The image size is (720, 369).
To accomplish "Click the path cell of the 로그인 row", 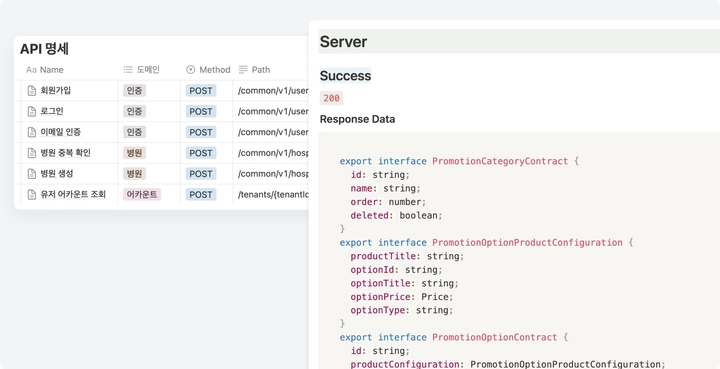I will point(271,112).
